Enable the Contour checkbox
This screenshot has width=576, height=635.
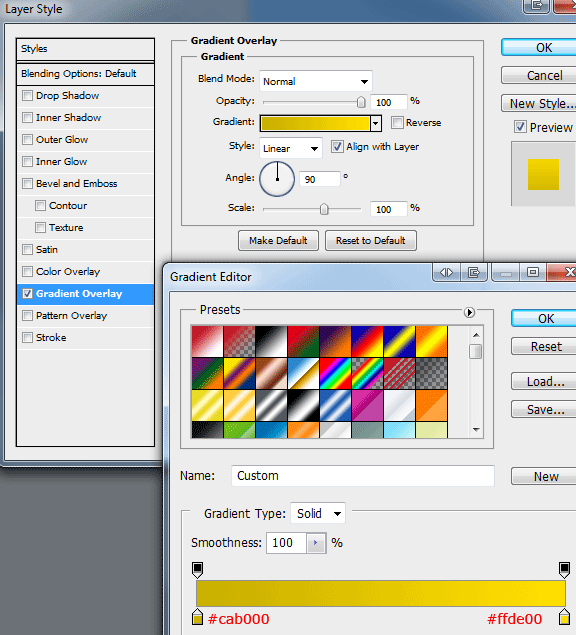point(40,205)
